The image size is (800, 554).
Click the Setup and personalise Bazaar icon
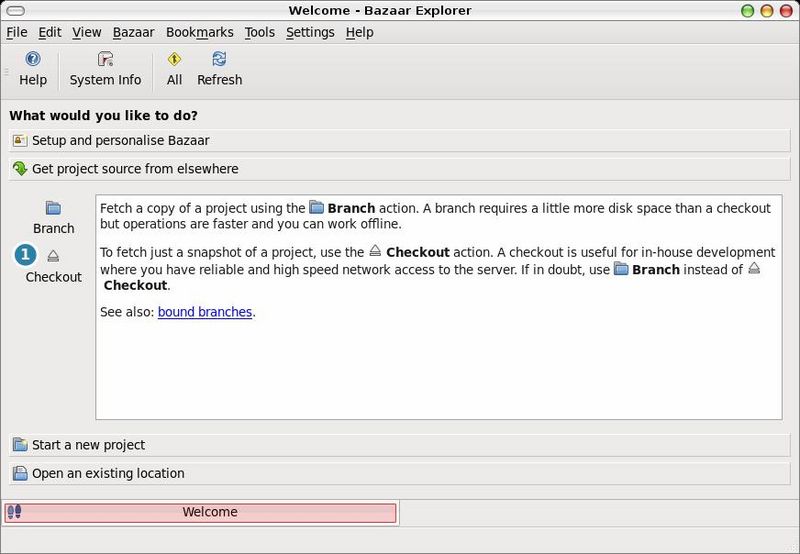[x=20, y=140]
